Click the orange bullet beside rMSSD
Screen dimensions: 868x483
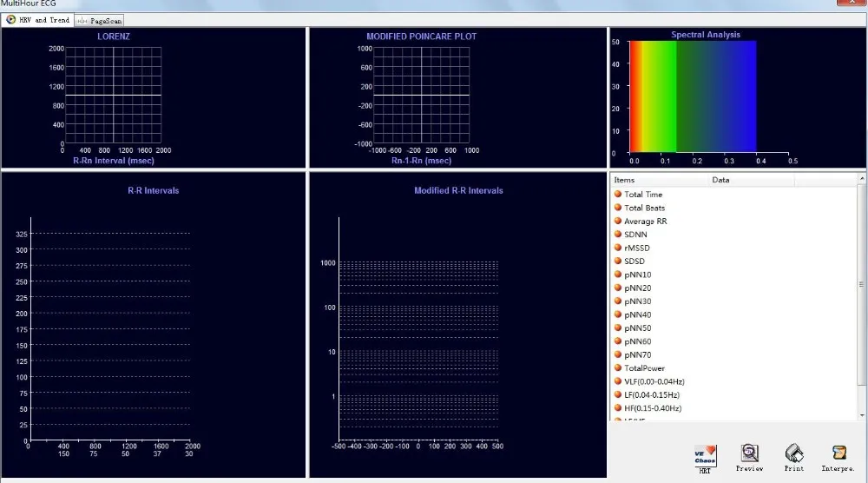point(618,248)
